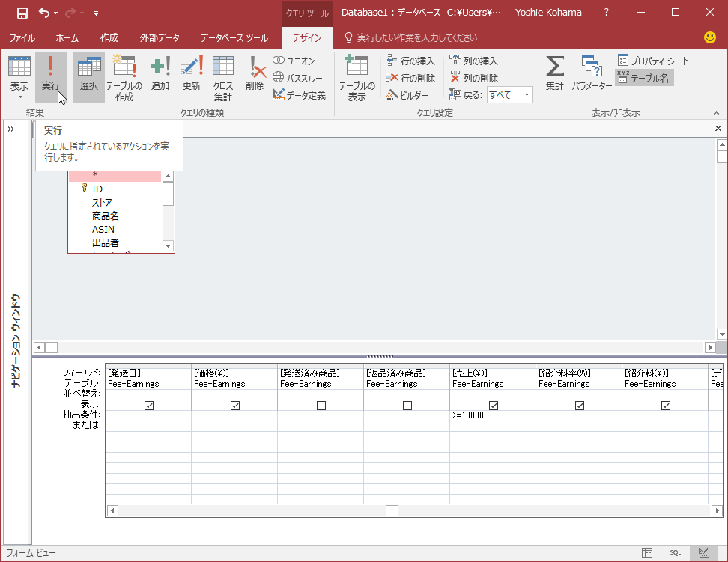Select the ASIN field in table list
Screen dimensions: 728x562
[103, 229]
